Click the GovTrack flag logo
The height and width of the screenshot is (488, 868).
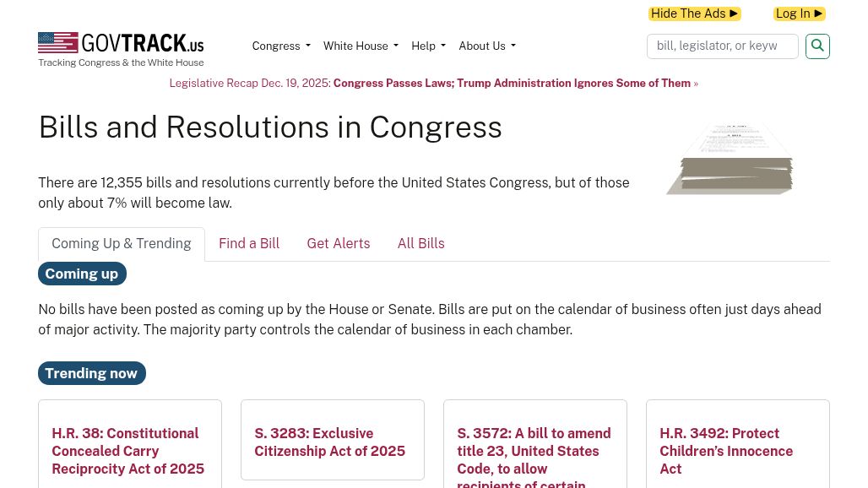(58, 42)
